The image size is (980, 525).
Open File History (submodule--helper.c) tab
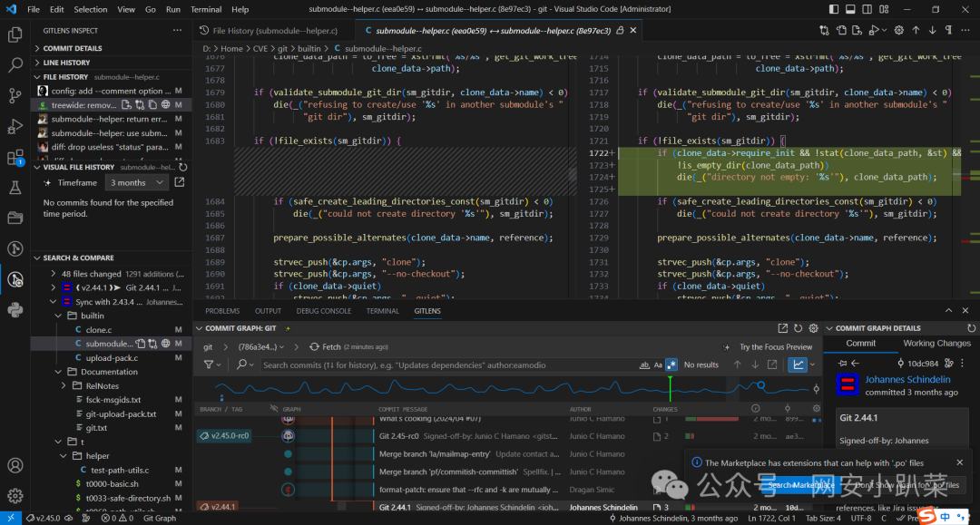click(275, 31)
